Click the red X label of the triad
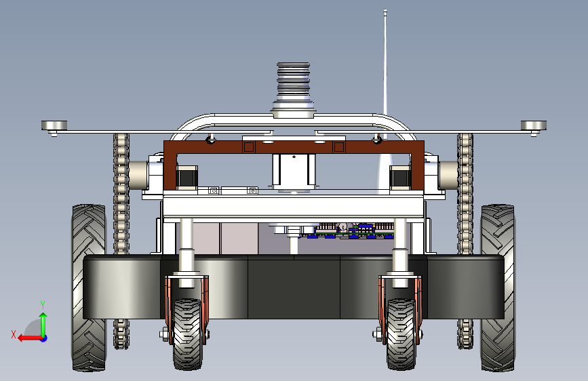Viewport: 588px width, 381px height. point(14,334)
